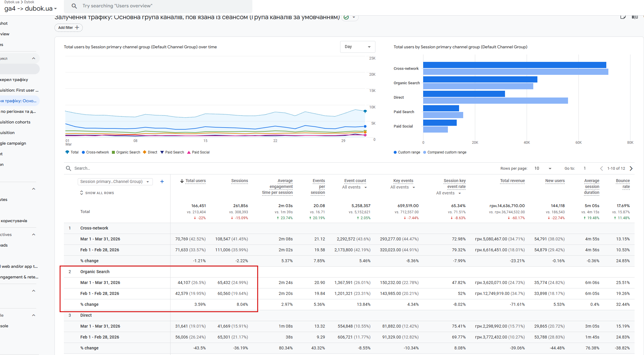644x355 pixels.
Task: Click the edit report icon at top right
Action: [623, 17]
